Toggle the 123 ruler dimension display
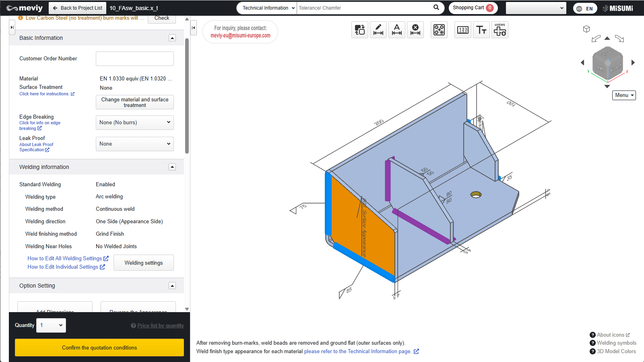This screenshot has width=644, height=362. click(x=463, y=30)
